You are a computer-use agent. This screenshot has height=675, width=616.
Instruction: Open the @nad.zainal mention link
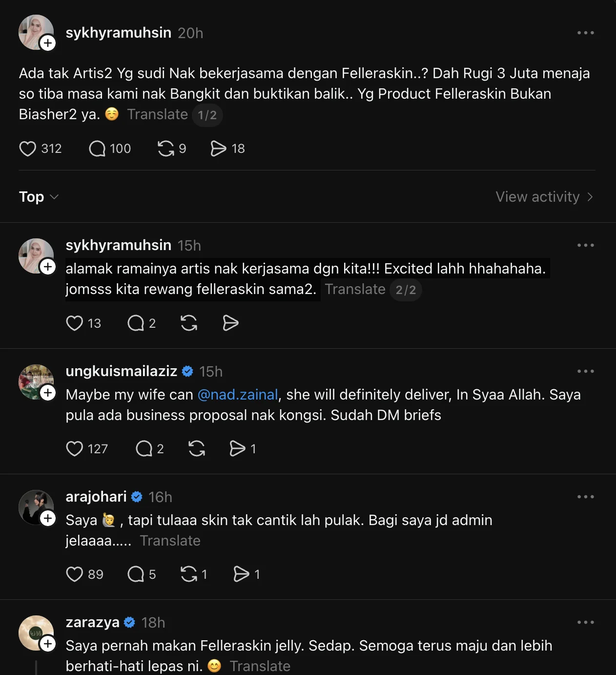point(238,395)
